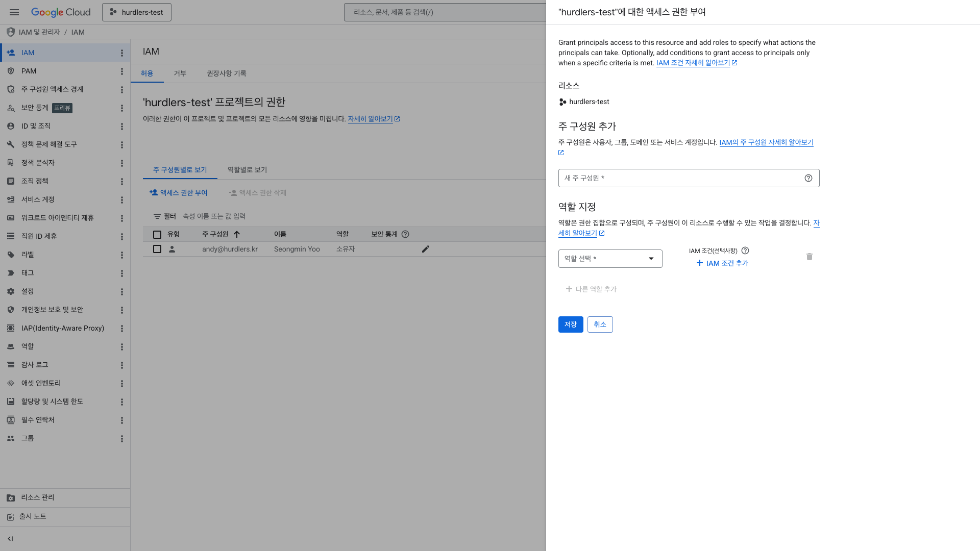This screenshot has height=551, width=980.
Task: Toggle the select-all checkbox in table header
Action: (157, 235)
